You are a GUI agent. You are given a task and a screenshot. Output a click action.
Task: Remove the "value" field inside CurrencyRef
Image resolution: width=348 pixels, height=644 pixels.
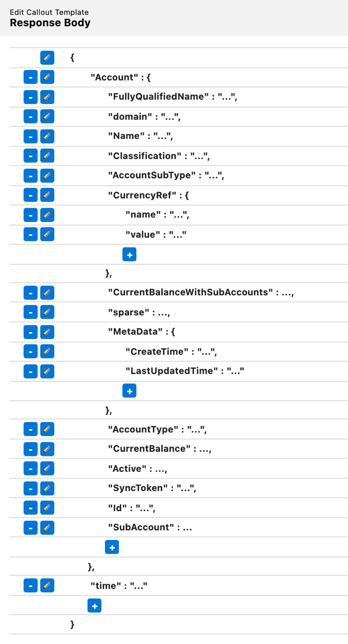tap(30, 234)
